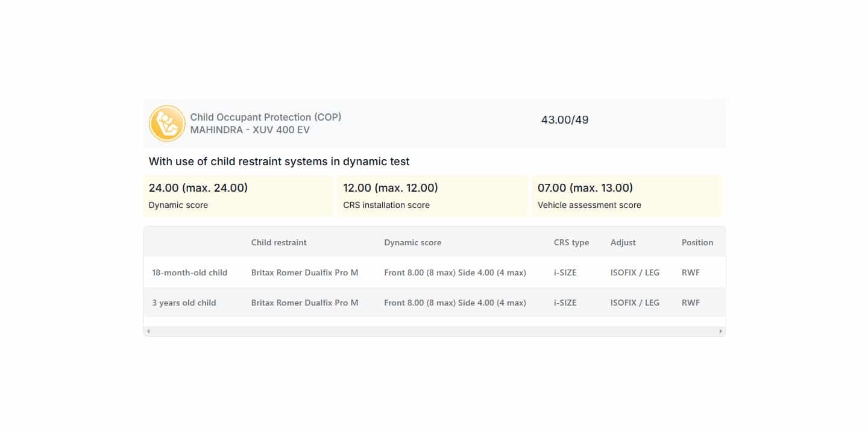This screenshot has width=868, height=434.
Task: Click the Dynamic score column header
Action: click(x=413, y=242)
